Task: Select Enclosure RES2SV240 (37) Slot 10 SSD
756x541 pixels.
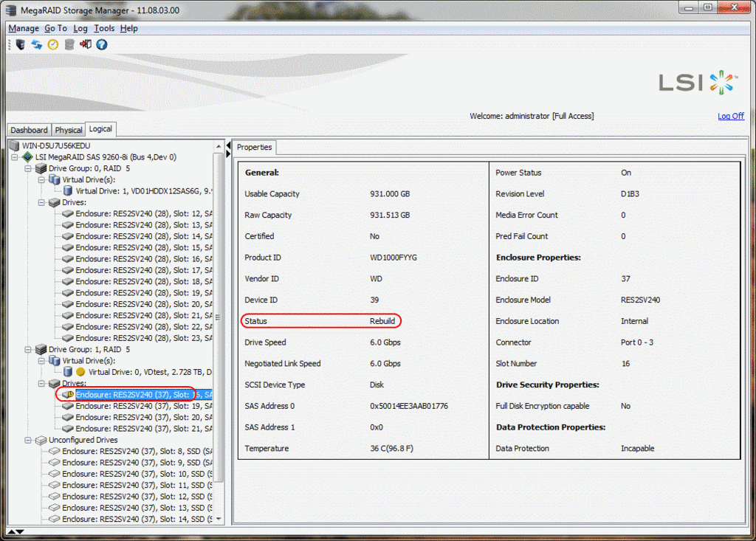Action: point(137,474)
